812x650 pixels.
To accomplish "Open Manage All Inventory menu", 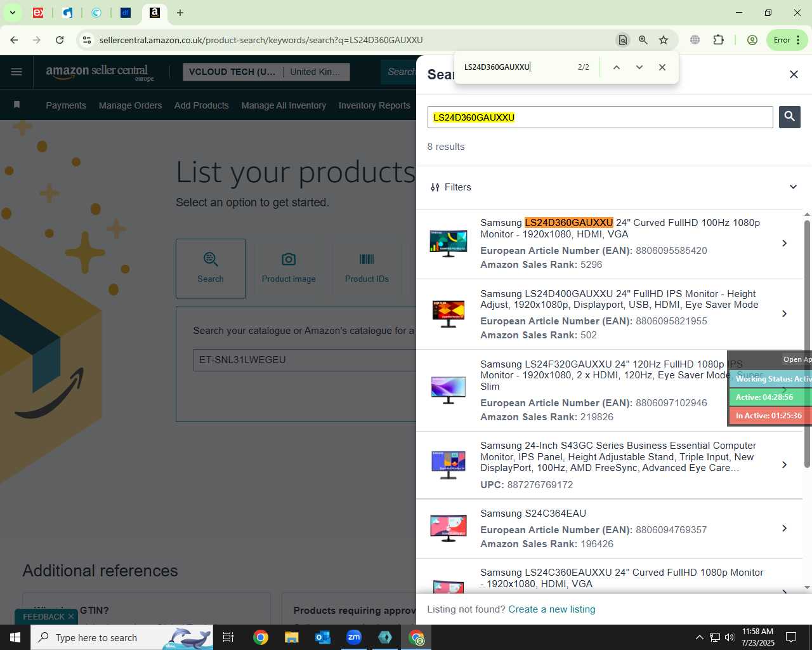I will [284, 105].
